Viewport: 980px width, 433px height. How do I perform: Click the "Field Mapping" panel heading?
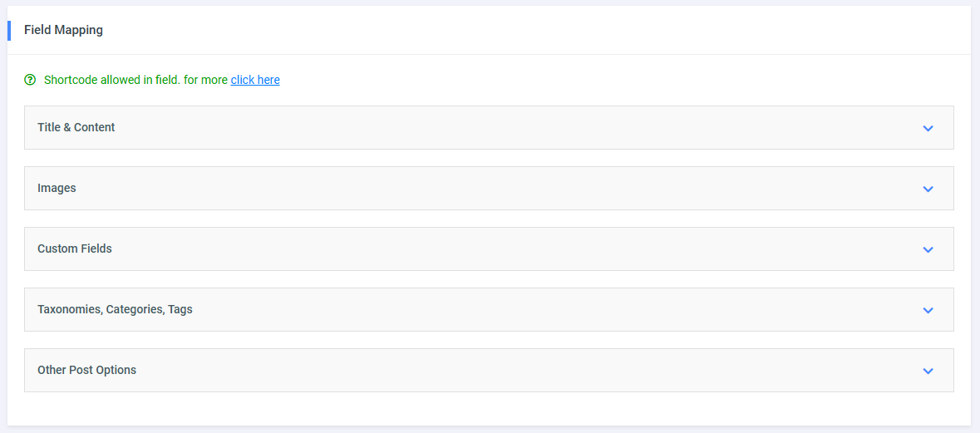[x=63, y=30]
